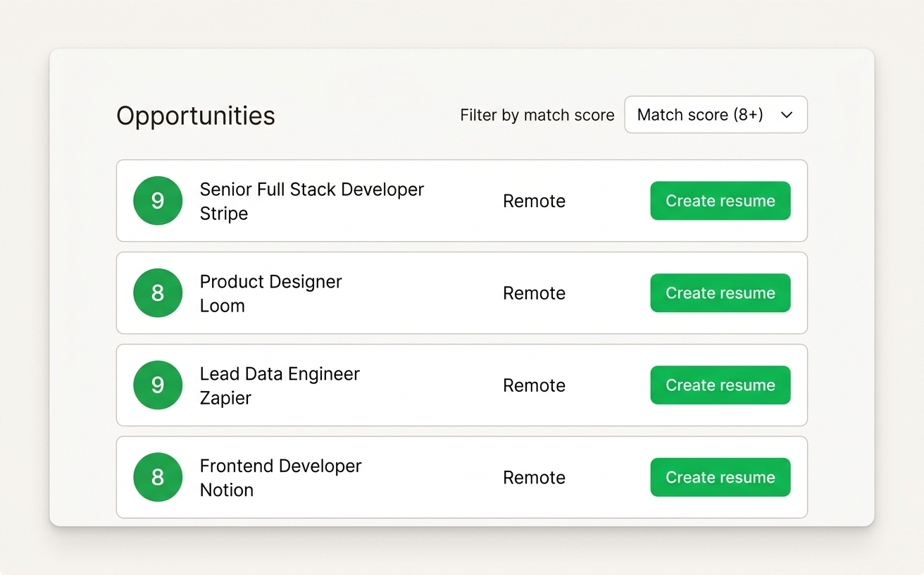This screenshot has width=924, height=575.
Task: Click the chevron on the match score filter
Action: point(787,114)
